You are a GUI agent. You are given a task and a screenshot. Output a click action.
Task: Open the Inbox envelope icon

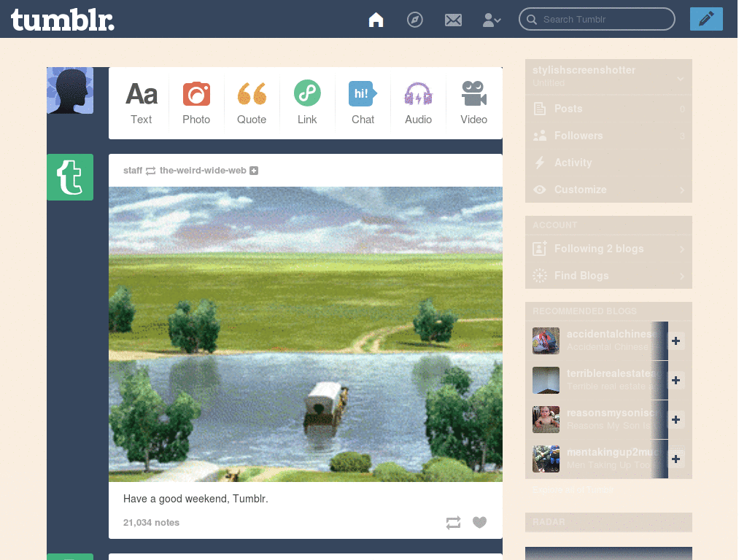coord(453,20)
